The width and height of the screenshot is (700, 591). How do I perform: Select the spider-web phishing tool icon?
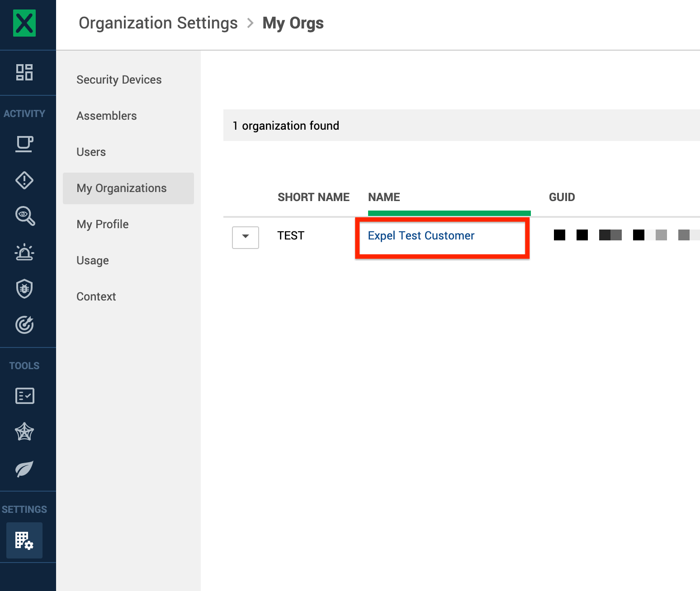pyautogui.click(x=24, y=432)
